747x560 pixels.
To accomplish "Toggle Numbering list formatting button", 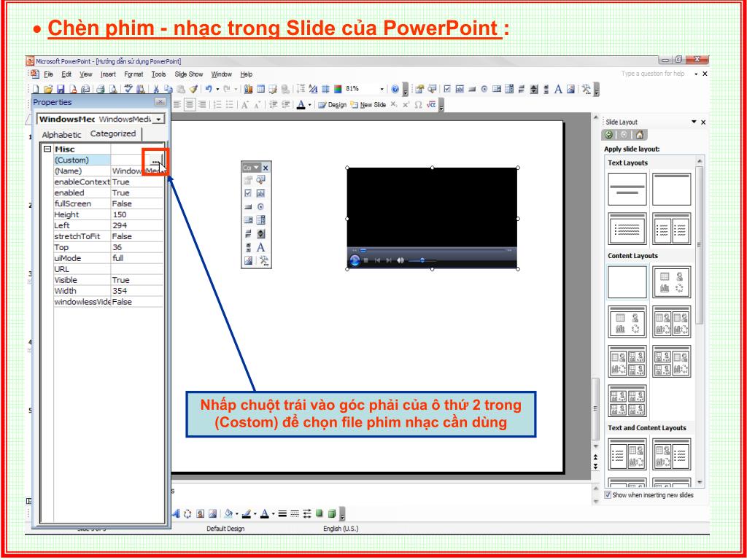I will click(217, 104).
